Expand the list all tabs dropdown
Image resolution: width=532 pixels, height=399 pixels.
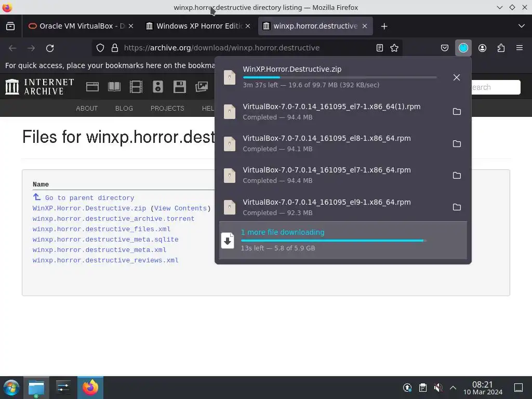click(522, 26)
